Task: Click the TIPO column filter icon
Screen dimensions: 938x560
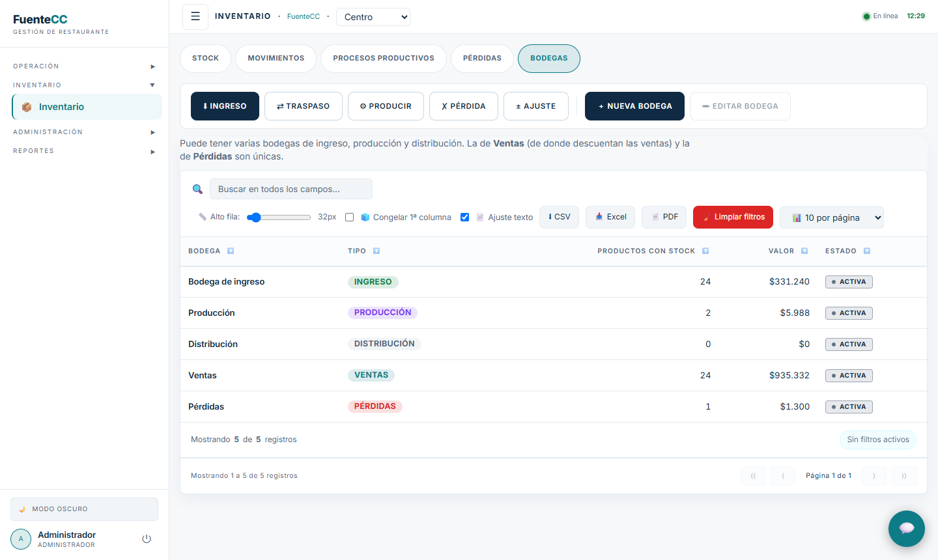Action: point(377,251)
